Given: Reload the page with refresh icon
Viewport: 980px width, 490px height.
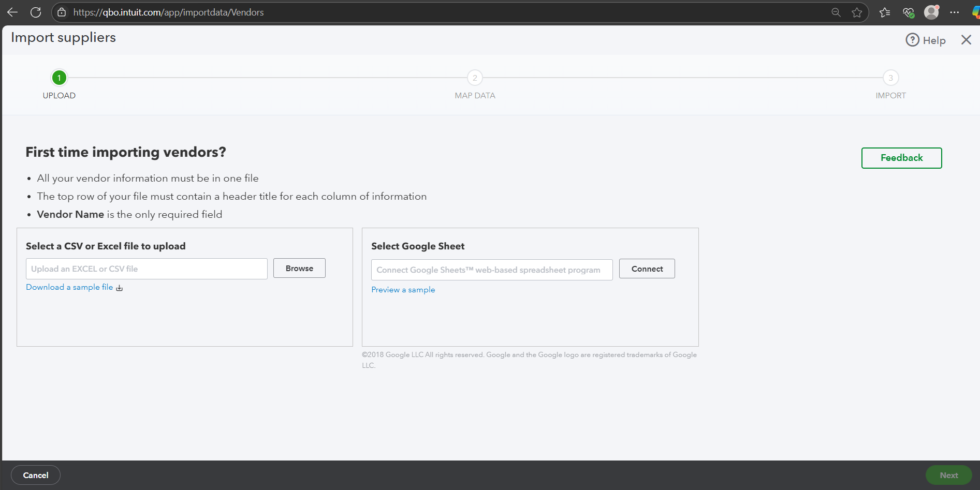Looking at the screenshot, I should (36, 12).
